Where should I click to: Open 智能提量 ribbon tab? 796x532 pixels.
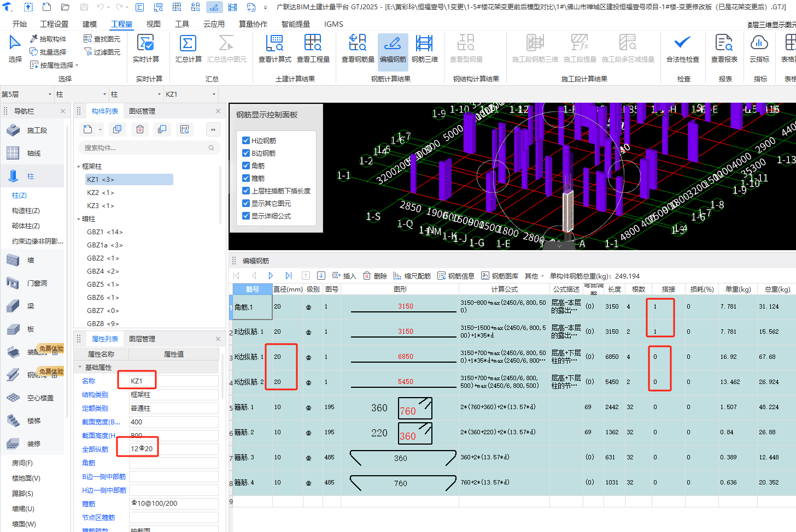click(x=296, y=24)
